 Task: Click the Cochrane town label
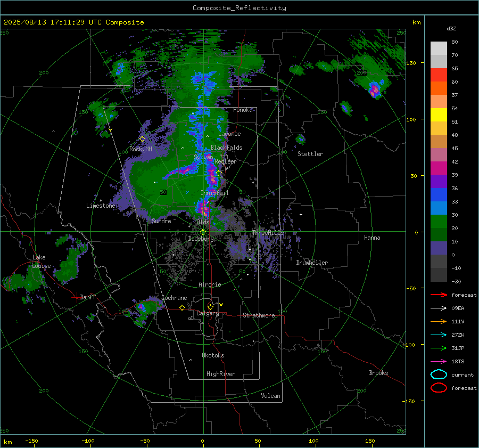(174, 298)
